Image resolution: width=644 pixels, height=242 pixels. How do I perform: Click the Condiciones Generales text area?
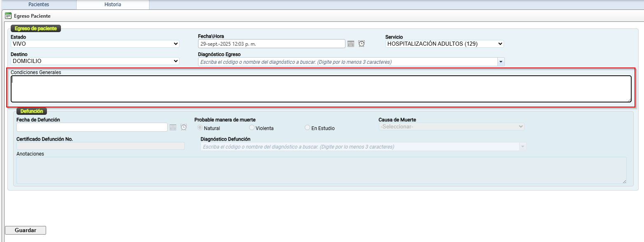321,89
